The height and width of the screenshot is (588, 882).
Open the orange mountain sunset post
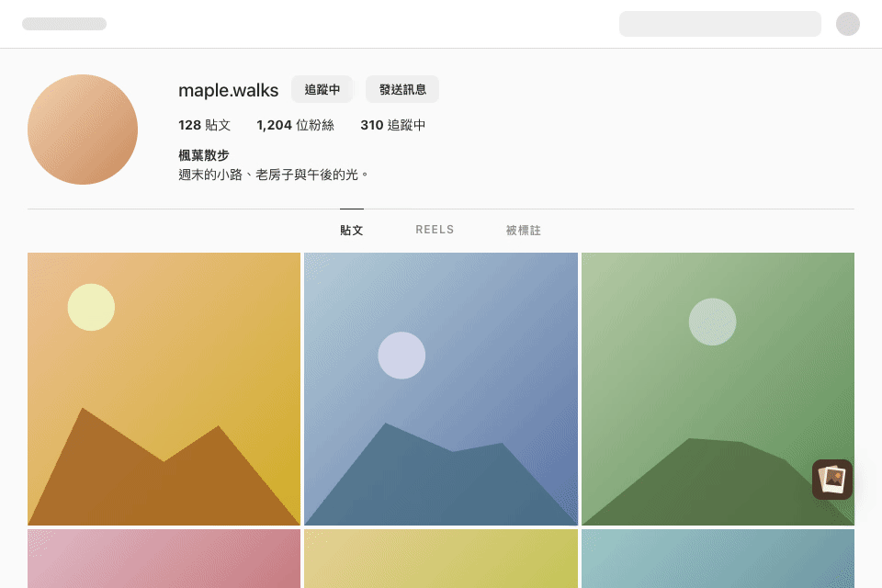(x=164, y=389)
